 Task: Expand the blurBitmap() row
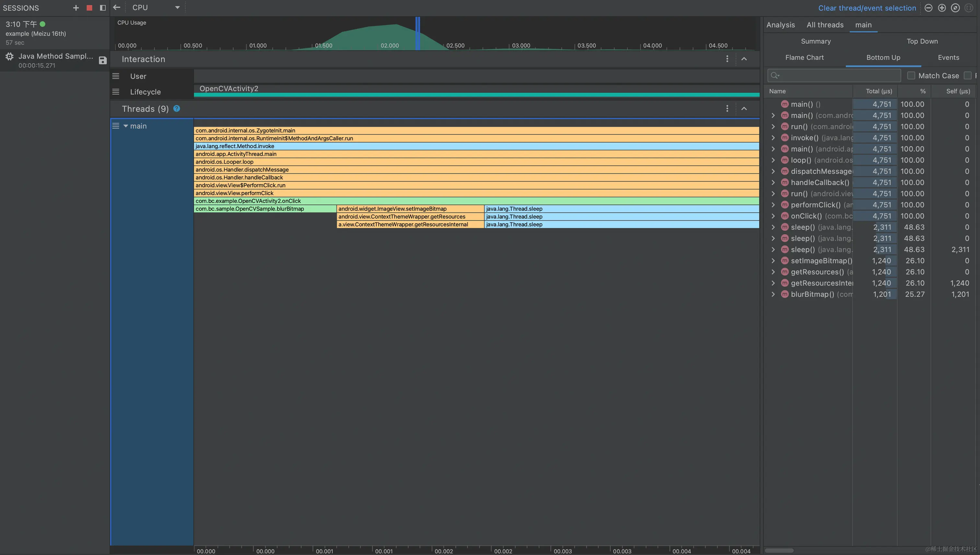(x=773, y=294)
